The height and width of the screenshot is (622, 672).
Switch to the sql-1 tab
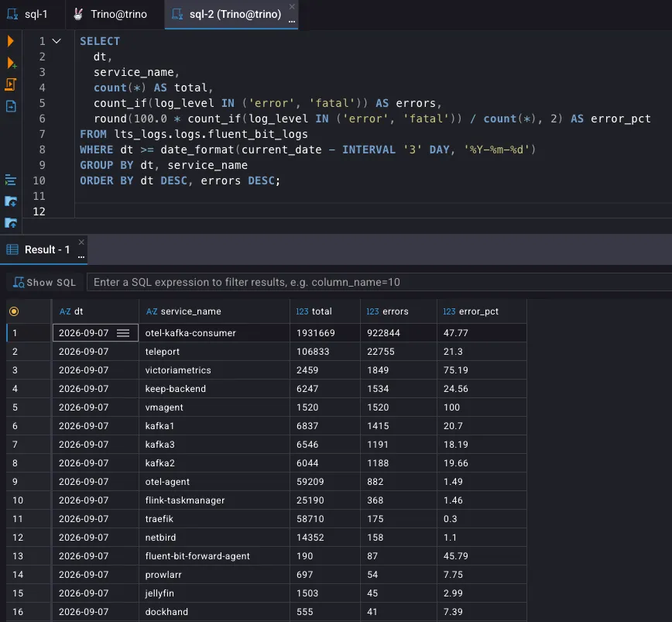click(28, 14)
